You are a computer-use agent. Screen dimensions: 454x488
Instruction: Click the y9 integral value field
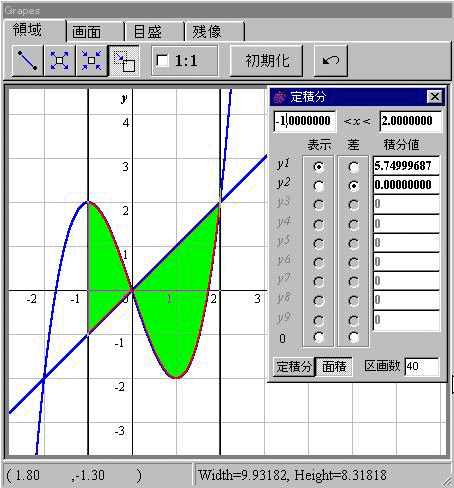click(x=406, y=320)
